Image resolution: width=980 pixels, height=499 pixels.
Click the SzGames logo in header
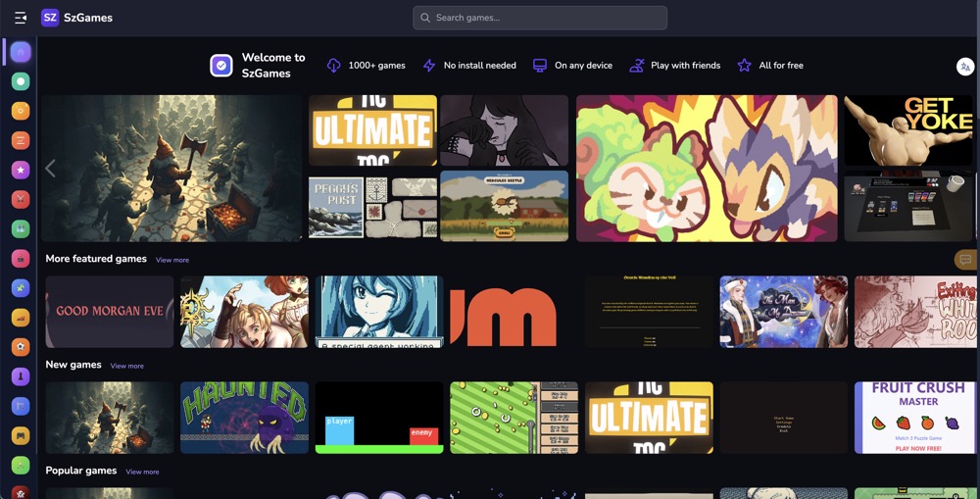click(76, 18)
